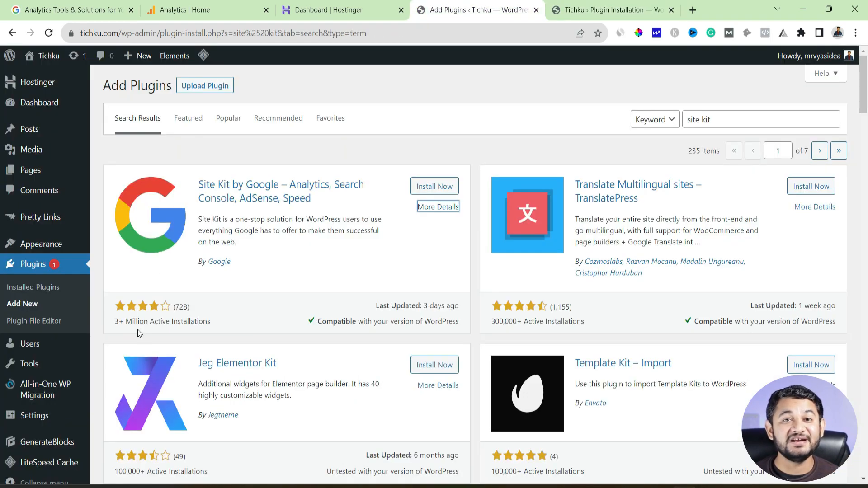The height and width of the screenshot is (488, 868).
Task: Switch to the Recommended tab
Action: point(278,118)
